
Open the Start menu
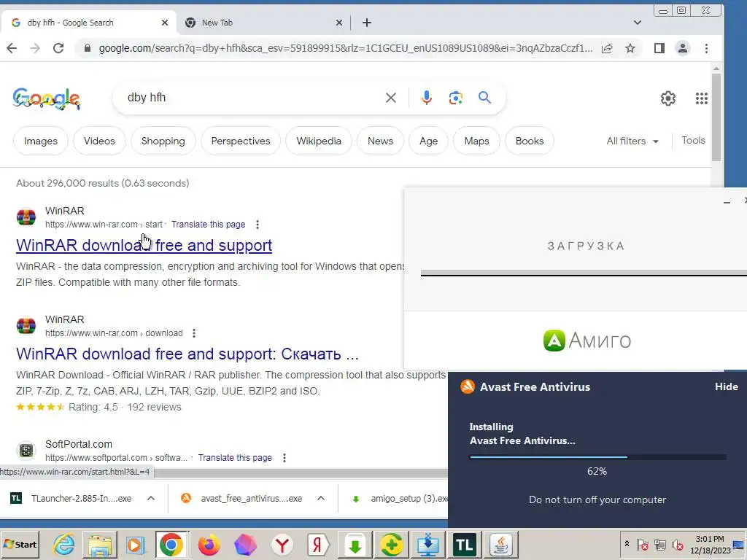pos(20,544)
